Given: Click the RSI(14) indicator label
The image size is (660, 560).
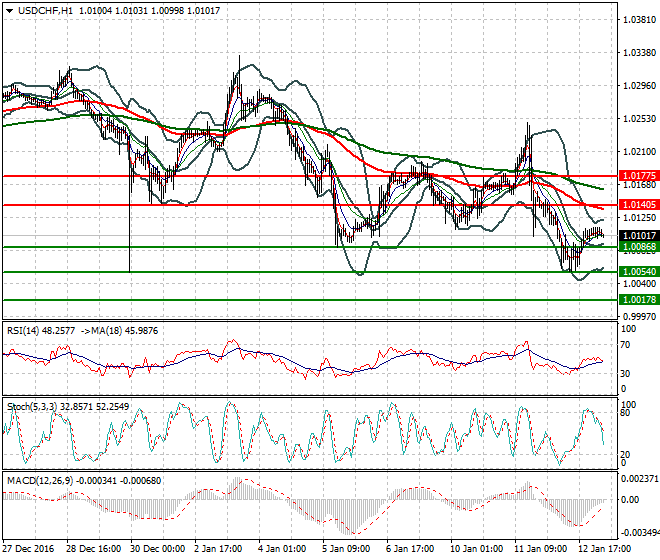Looking at the screenshot, I should click(28, 330).
